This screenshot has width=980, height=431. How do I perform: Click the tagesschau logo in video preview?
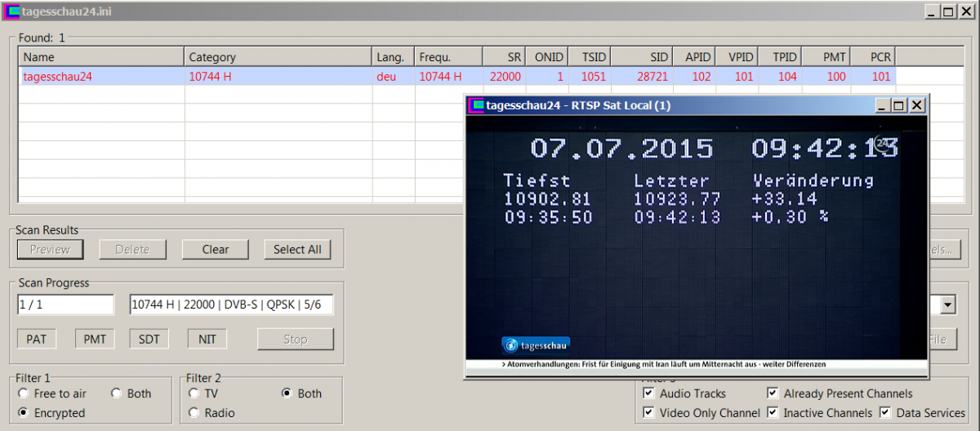pos(535,344)
